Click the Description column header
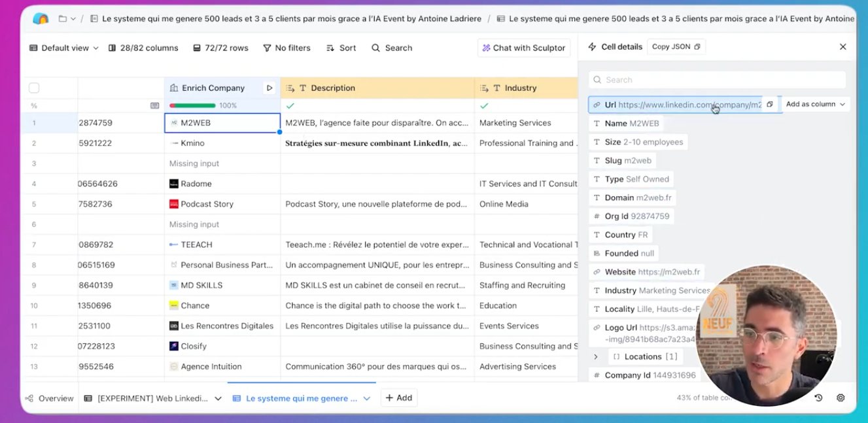The height and width of the screenshot is (423, 868). (x=377, y=88)
